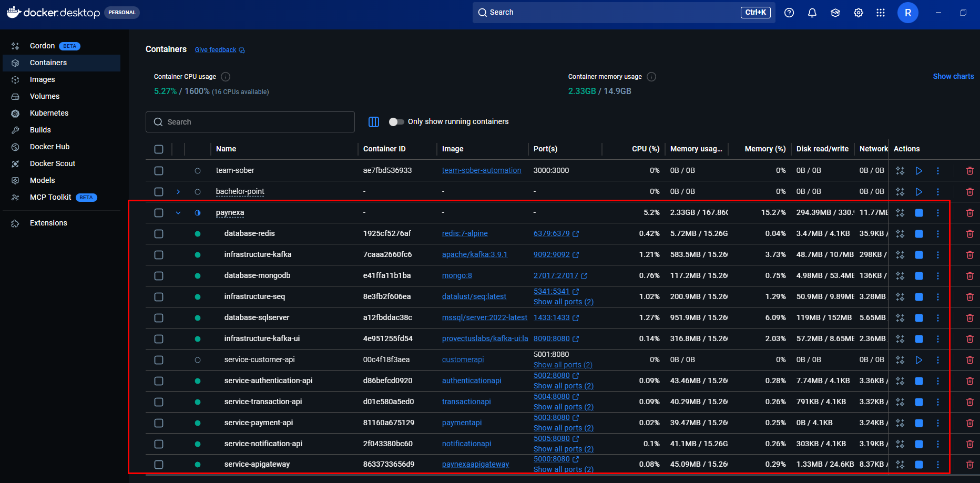Show all ports for service-notification-api
Viewport: 980px width, 483px height.
tap(563, 449)
